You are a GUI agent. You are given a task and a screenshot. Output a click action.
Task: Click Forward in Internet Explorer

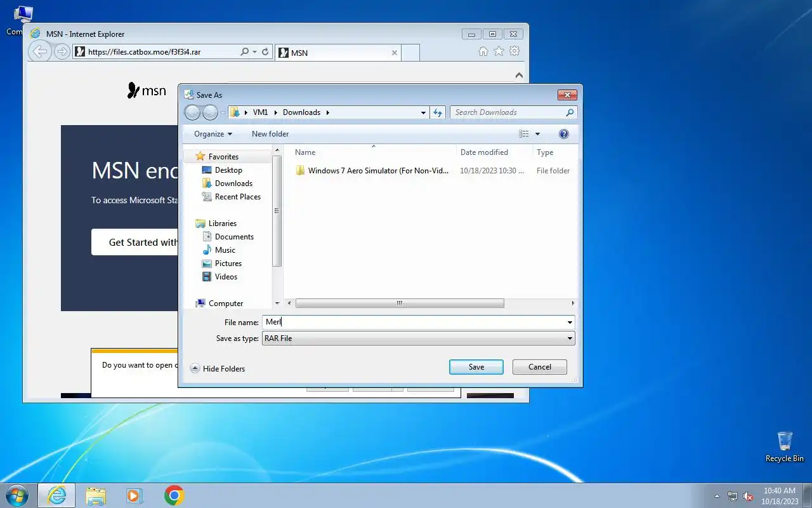click(x=62, y=51)
